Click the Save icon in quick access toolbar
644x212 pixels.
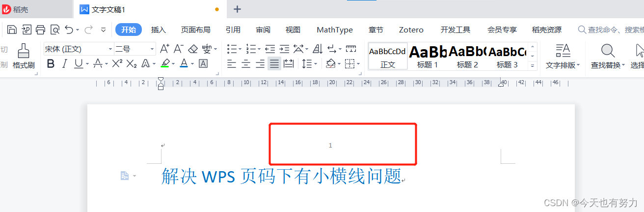(12, 30)
